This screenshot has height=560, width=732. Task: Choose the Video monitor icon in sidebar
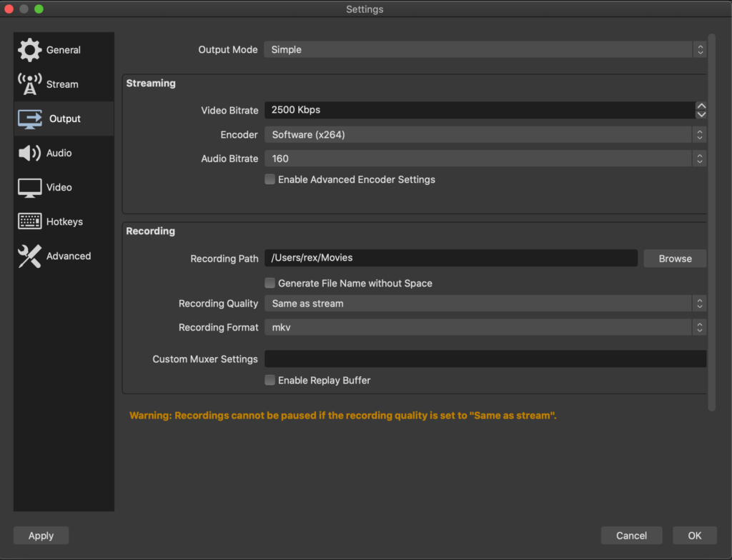pos(29,188)
